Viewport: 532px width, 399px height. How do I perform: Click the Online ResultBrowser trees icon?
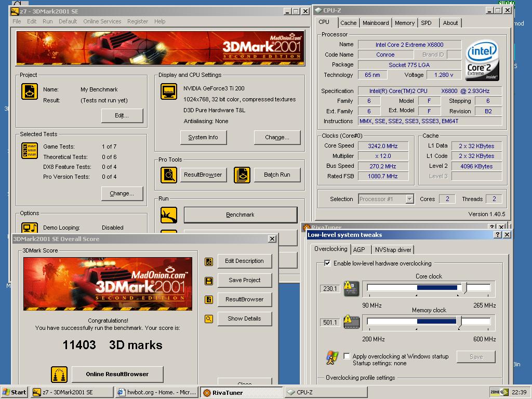59,375
